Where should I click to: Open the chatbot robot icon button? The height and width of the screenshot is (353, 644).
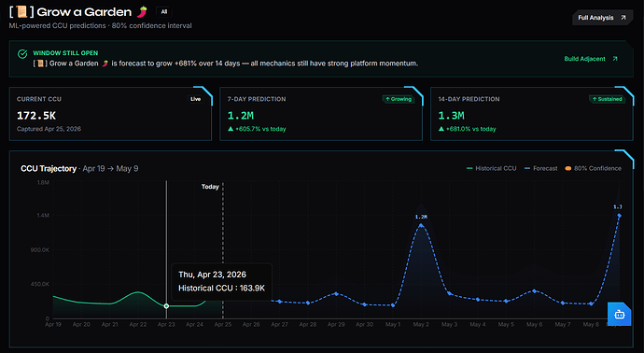click(x=620, y=315)
